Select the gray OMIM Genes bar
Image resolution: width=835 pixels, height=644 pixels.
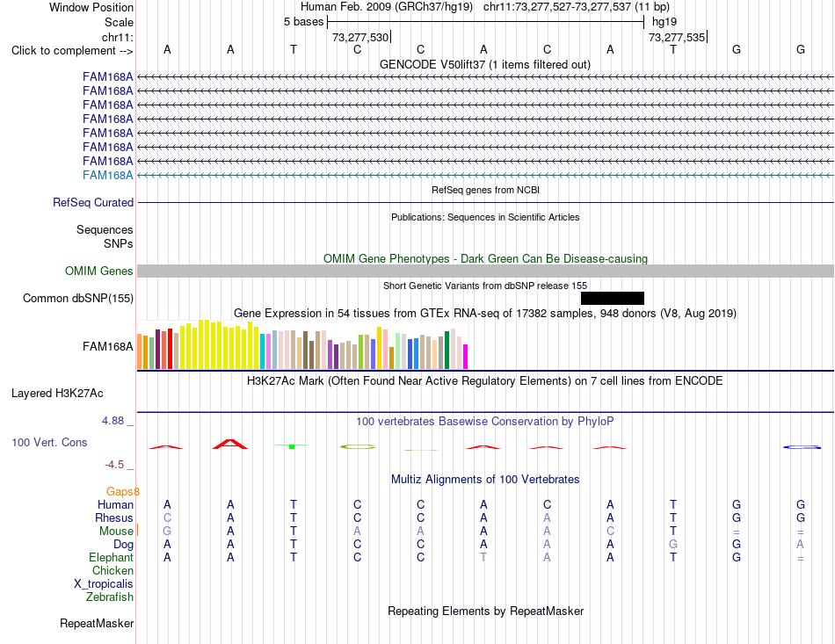click(x=485, y=271)
